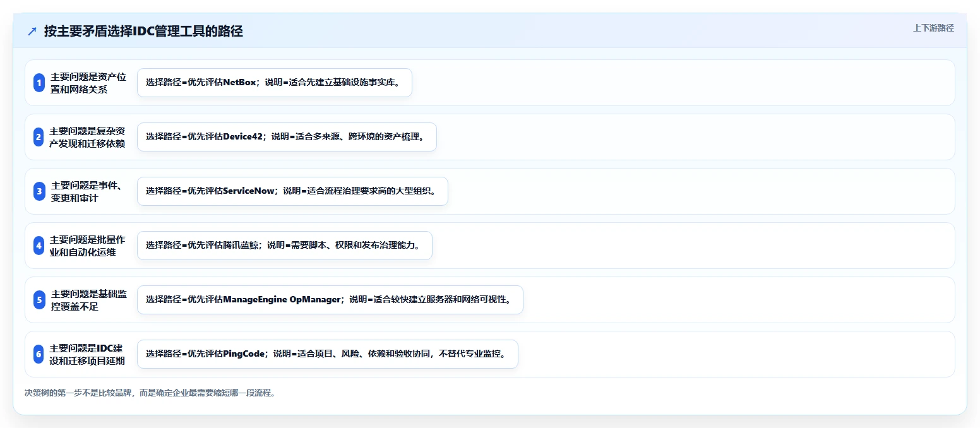
Task: Click step number badge 2
Action: pyautogui.click(x=39, y=137)
